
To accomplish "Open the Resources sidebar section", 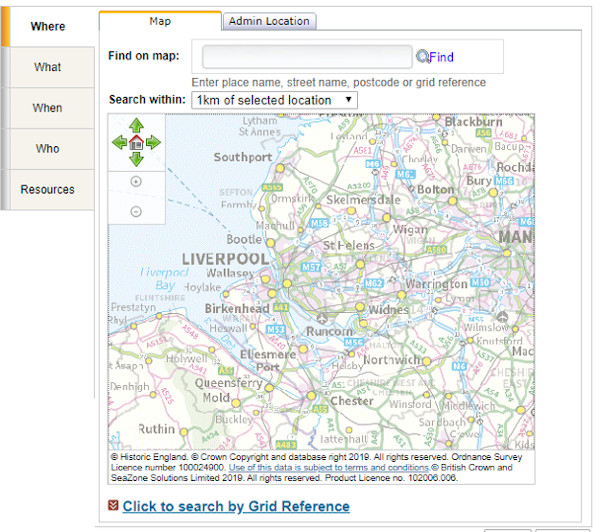I will pos(48,189).
